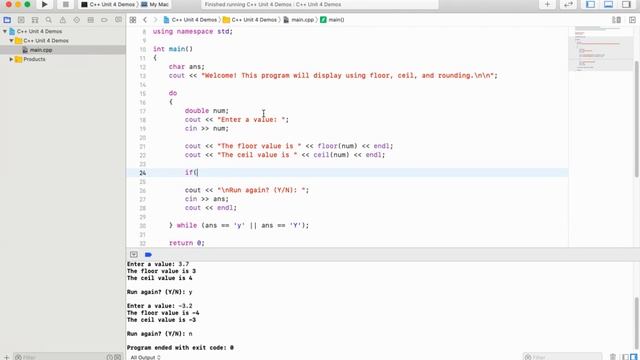The width and height of the screenshot is (640, 360).
Task: Toggle the debug area visibility
Action: [x=608, y=4]
